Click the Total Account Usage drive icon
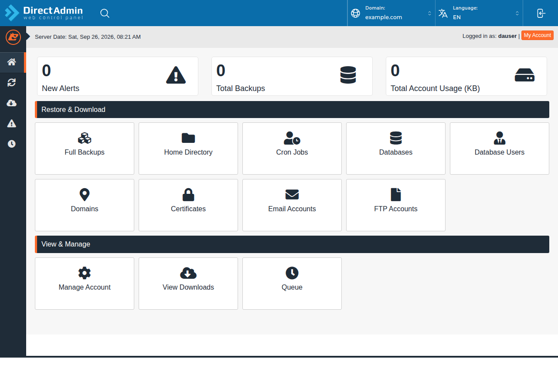Screen dimensions: 558x392 524,75
